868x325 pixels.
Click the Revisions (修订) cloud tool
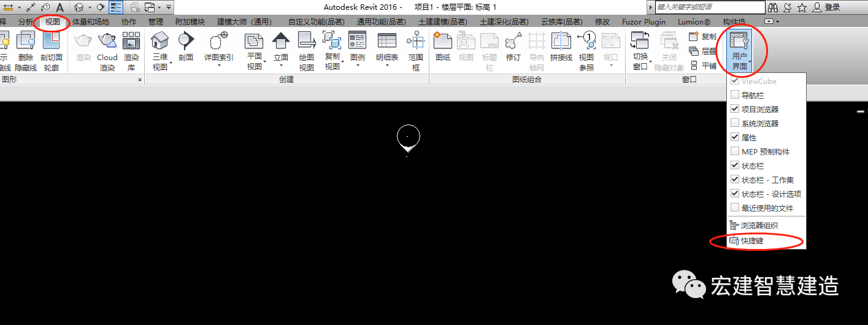click(x=513, y=47)
